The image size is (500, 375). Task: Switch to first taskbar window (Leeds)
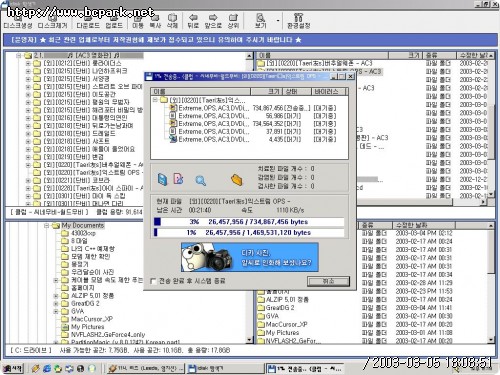pyautogui.click(x=146, y=368)
